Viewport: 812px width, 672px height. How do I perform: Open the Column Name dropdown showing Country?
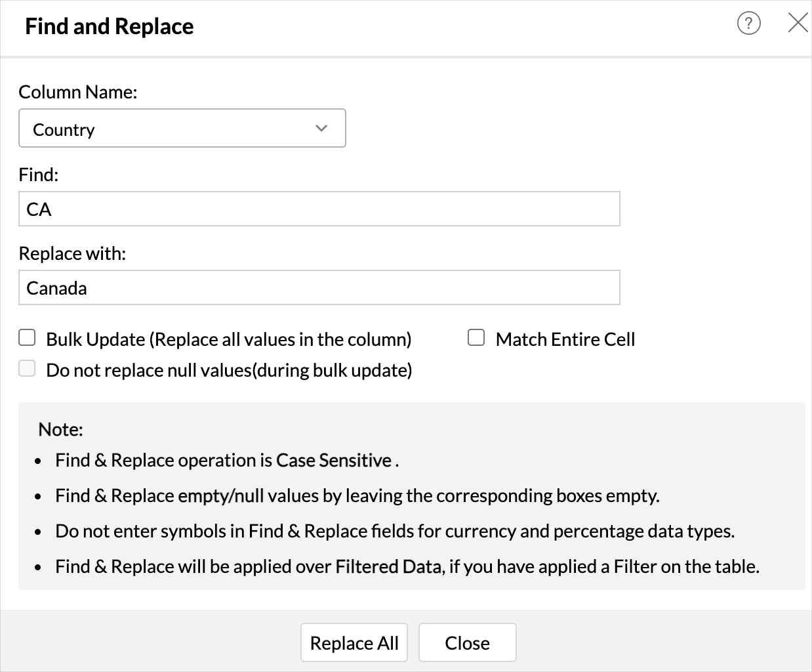(182, 129)
